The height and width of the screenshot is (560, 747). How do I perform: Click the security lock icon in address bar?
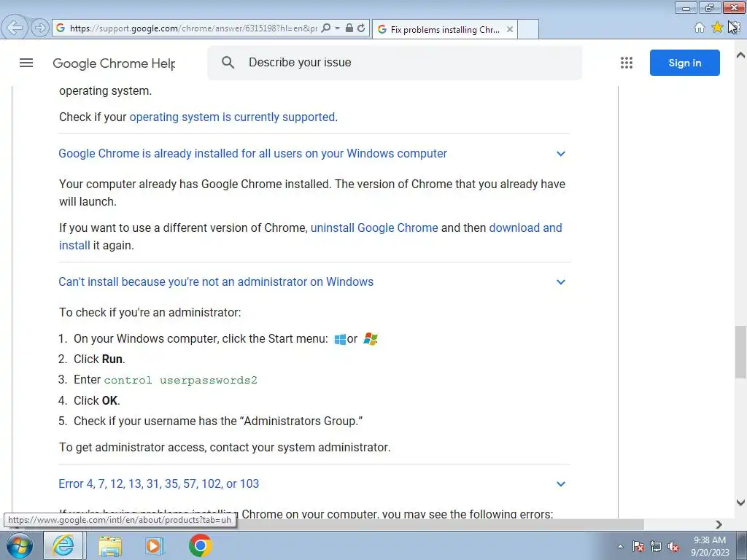click(349, 28)
